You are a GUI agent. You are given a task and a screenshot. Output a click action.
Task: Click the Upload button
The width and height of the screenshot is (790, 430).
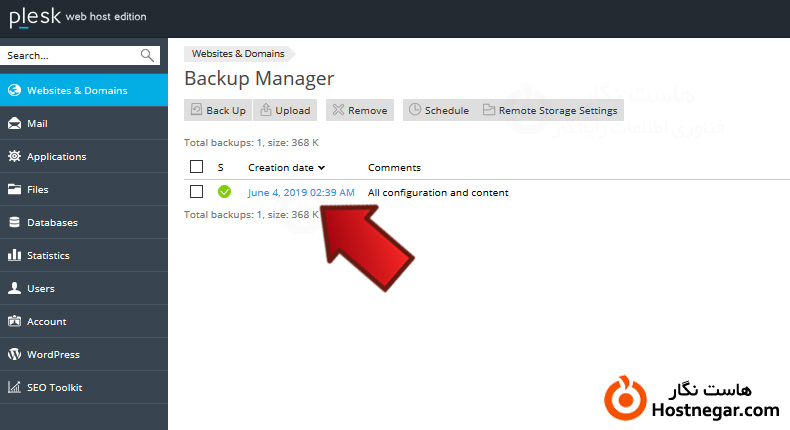tap(285, 110)
